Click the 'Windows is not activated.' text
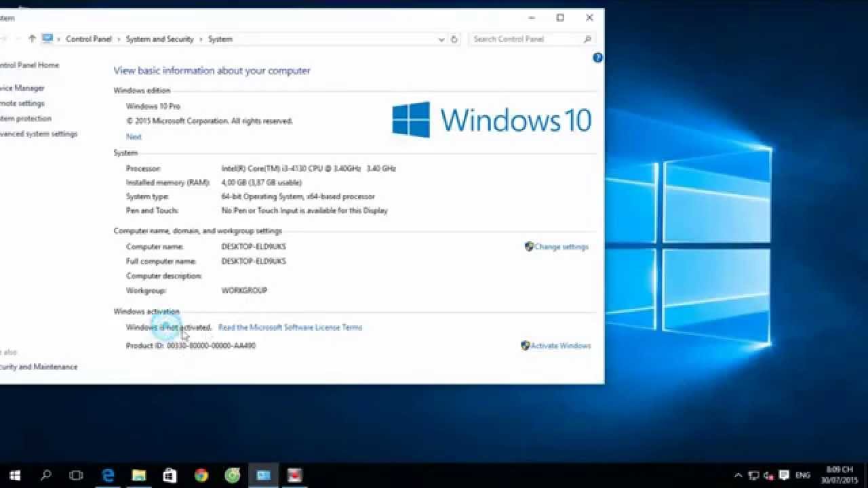Screen dimensions: 868x488 tap(169, 327)
